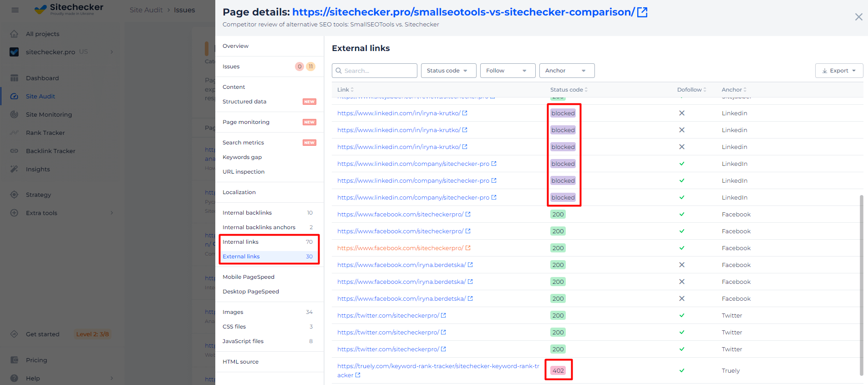868x385 pixels.
Task: Open the Issues section
Action: pyautogui.click(x=269, y=67)
